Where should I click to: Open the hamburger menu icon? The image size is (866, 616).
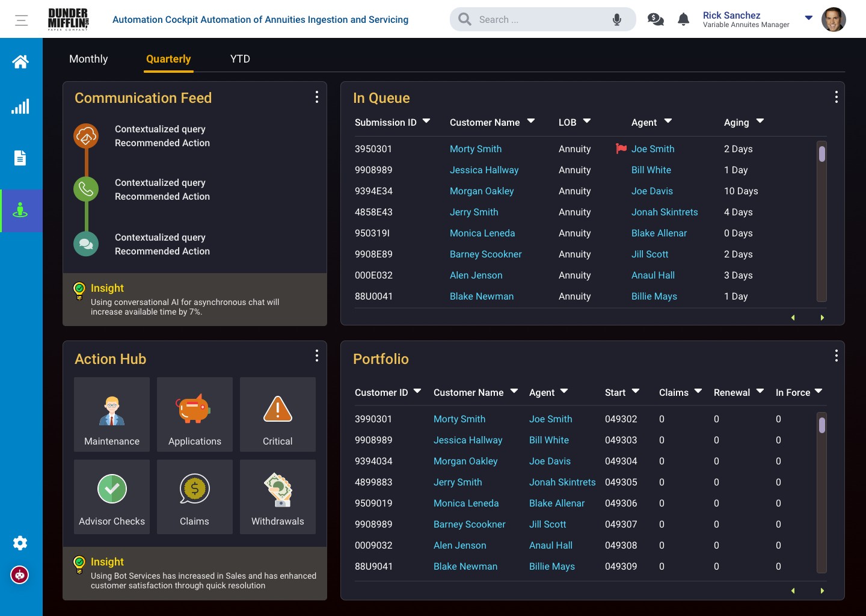click(22, 20)
